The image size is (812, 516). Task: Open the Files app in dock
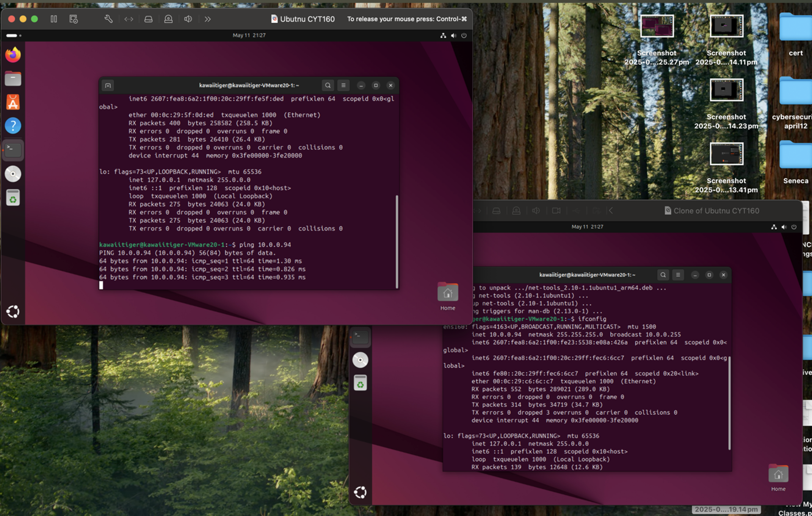coord(13,78)
